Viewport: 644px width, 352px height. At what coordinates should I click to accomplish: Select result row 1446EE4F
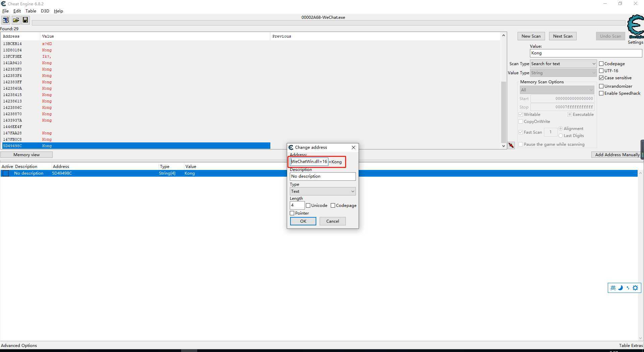tap(136, 127)
